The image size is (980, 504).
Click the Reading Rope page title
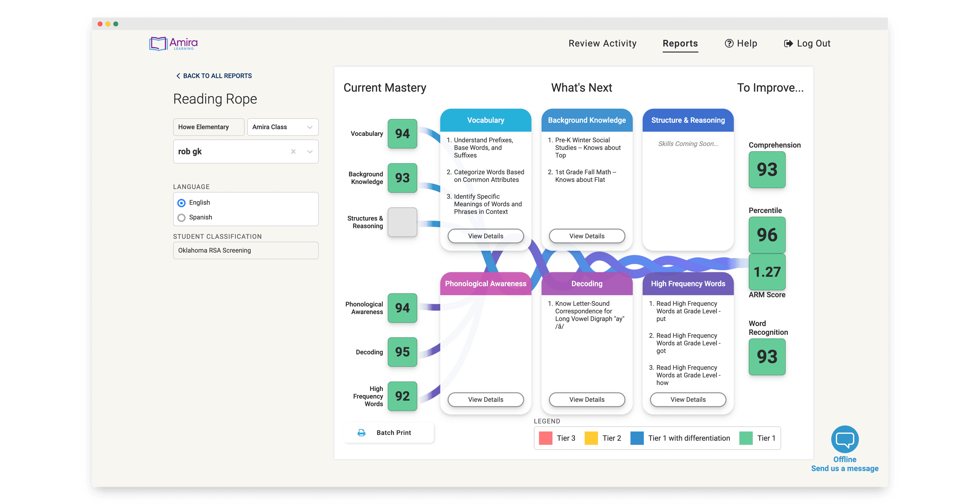tap(215, 99)
